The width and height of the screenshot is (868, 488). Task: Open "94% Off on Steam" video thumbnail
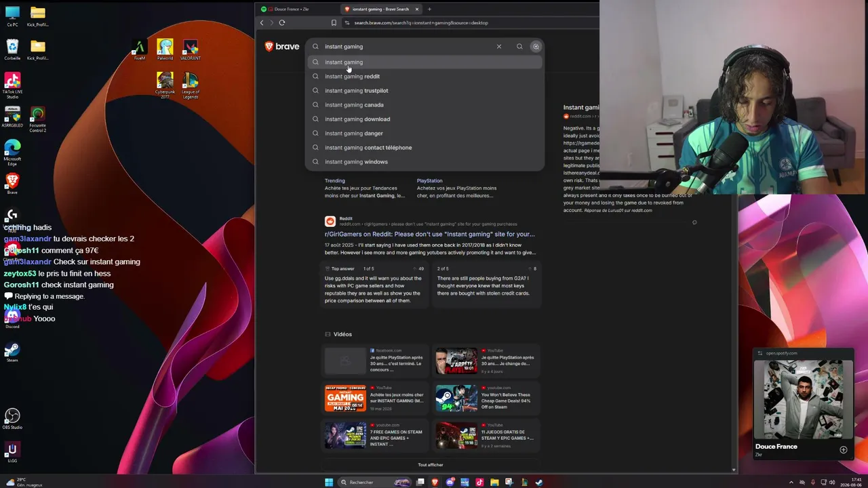(456, 399)
